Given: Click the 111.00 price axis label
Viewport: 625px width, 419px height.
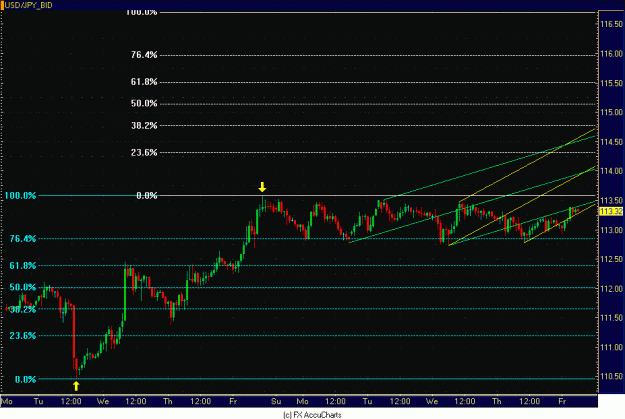Looking at the screenshot, I should pyautogui.click(x=611, y=347).
